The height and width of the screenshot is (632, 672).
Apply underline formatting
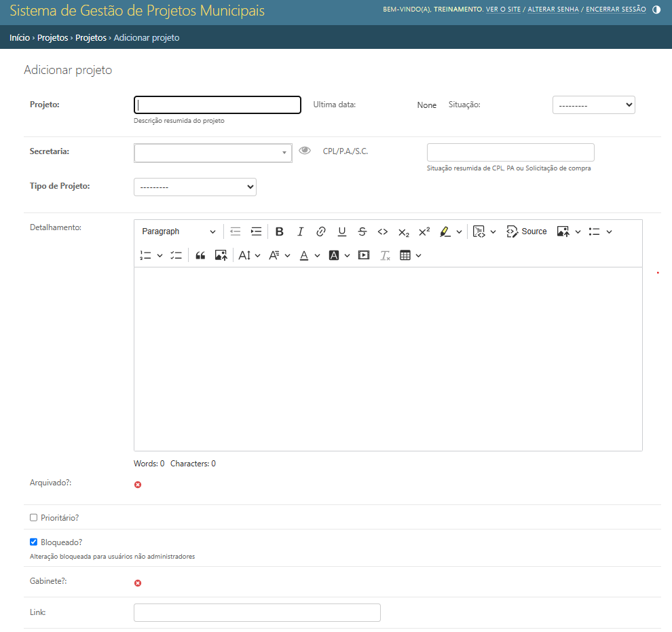[341, 231]
